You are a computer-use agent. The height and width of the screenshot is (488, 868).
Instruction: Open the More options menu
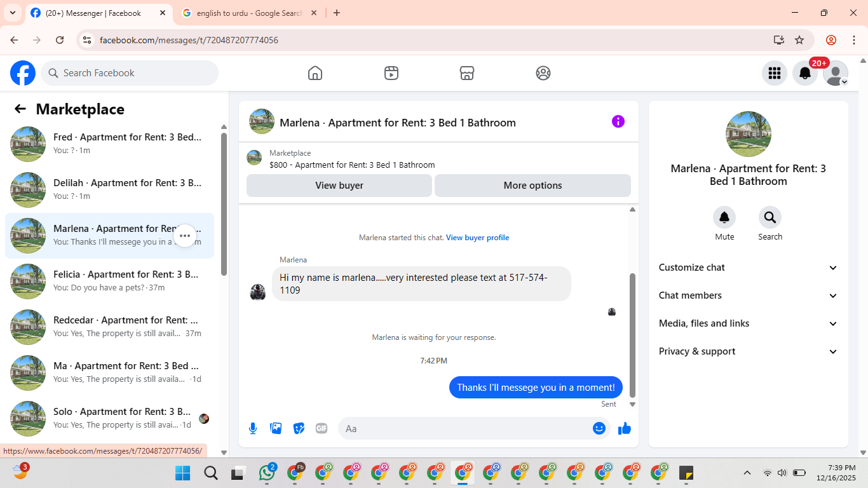click(x=532, y=186)
